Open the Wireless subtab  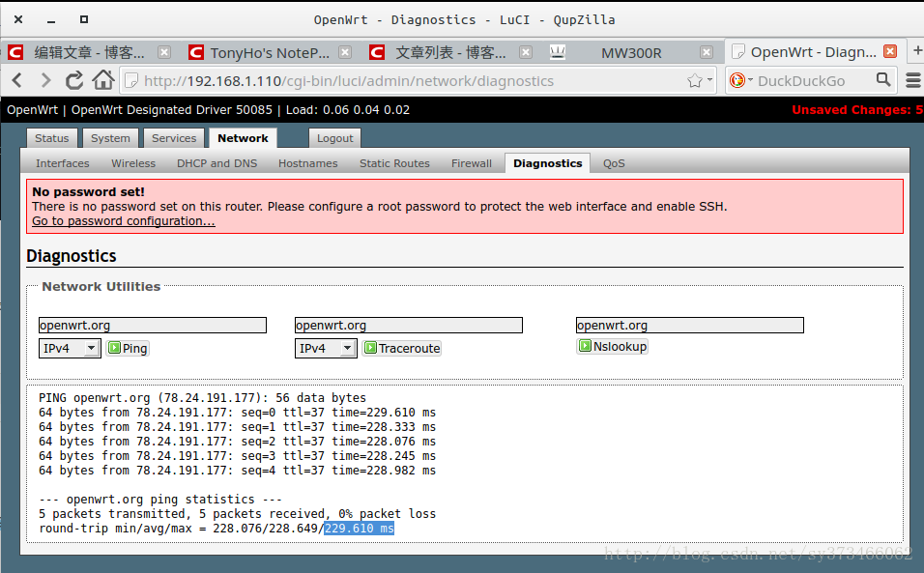click(x=133, y=163)
